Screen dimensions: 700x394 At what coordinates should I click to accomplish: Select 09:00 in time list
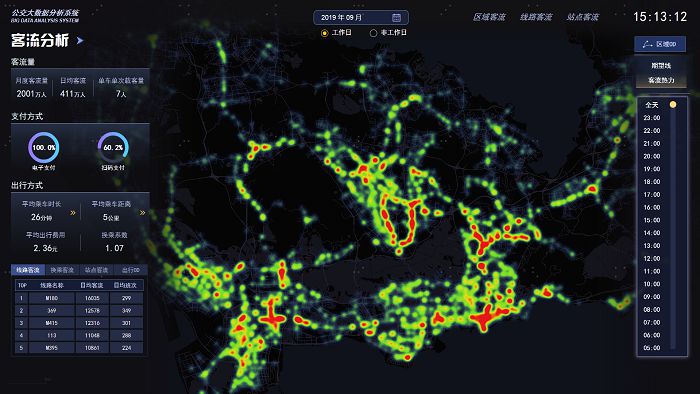tap(652, 297)
